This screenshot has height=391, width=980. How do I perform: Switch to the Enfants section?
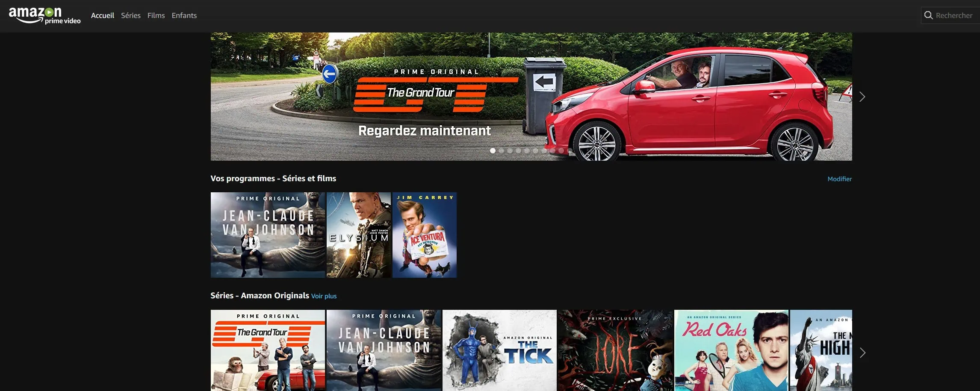click(x=184, y=15)
